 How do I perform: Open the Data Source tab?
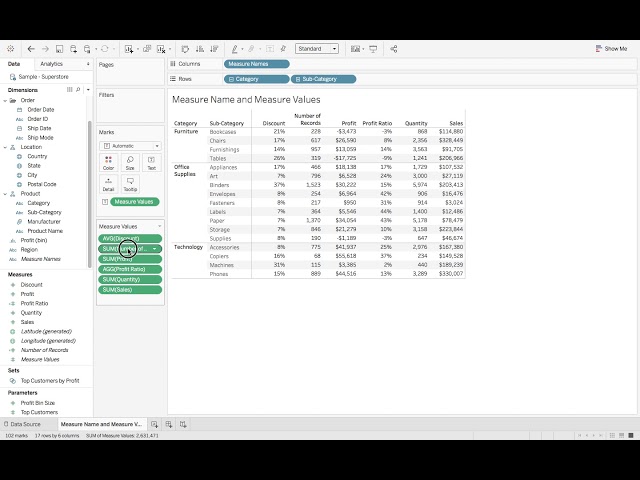pyautogui.click(x=22, y=424)
